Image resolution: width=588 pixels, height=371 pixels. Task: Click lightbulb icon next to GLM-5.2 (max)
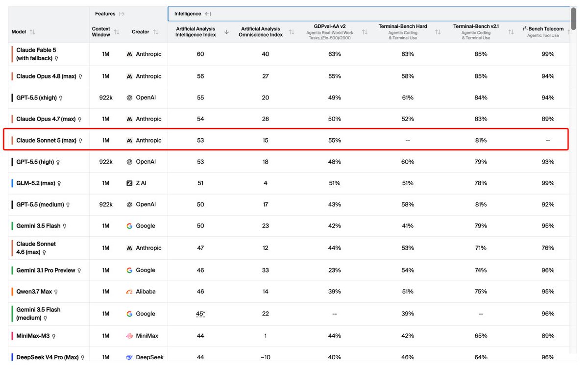[59, 183]
